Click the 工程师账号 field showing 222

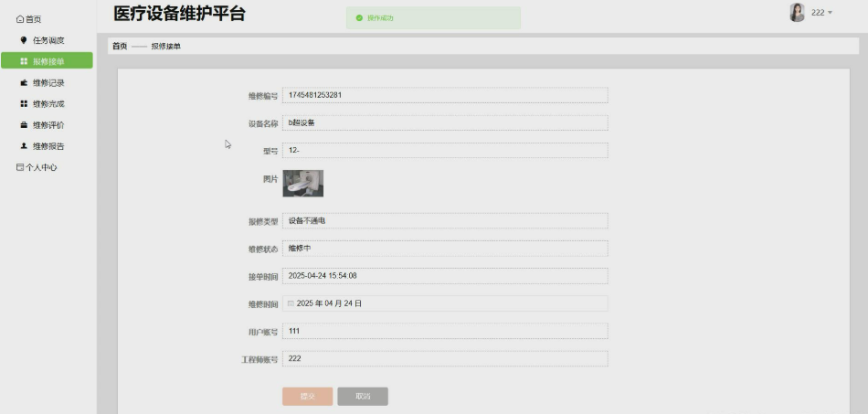445,358
